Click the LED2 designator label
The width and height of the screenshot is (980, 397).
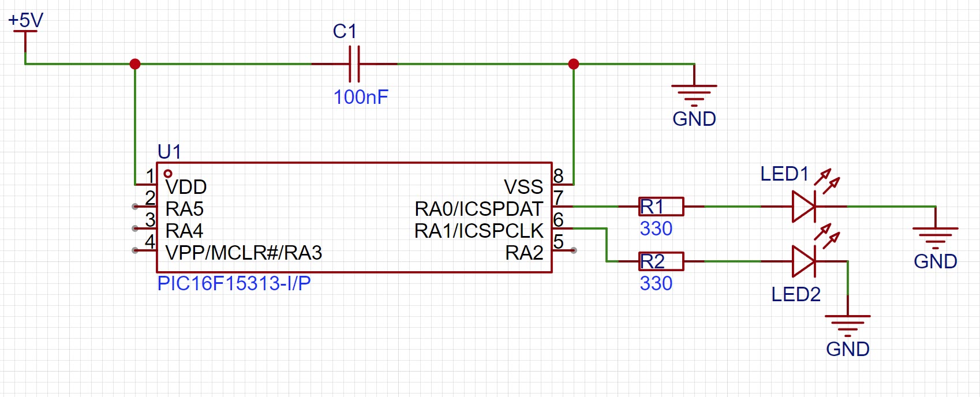(x=796, y=294)
